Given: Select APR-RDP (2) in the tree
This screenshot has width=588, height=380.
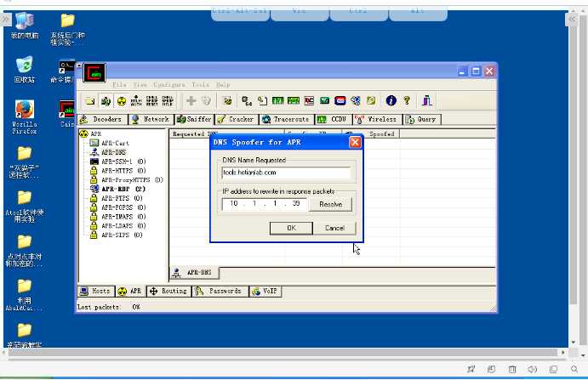Looking at the screenshot, I should pyautogui.click(x=117, y=189).
